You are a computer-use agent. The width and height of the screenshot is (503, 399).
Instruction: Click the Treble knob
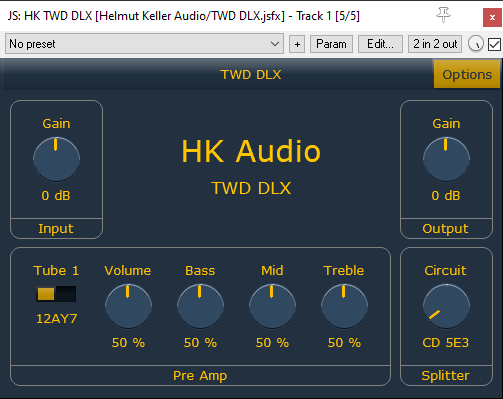[x=344, y=306]
